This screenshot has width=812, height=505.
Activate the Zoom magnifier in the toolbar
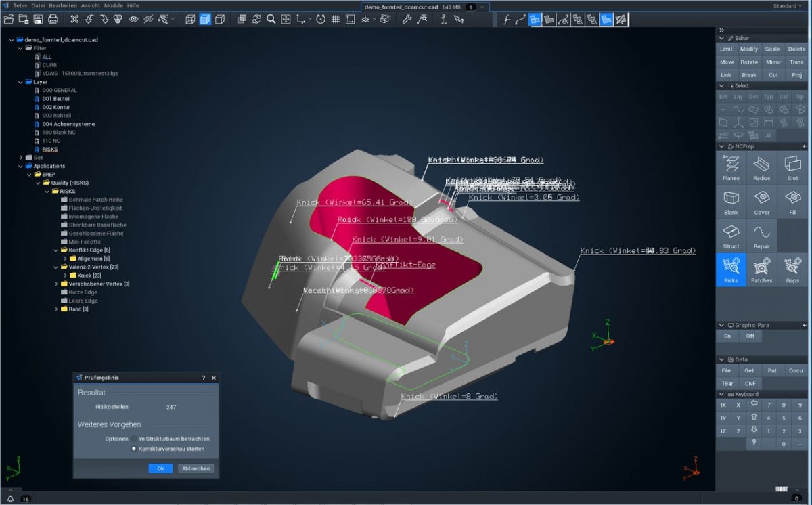pos(271,19)
